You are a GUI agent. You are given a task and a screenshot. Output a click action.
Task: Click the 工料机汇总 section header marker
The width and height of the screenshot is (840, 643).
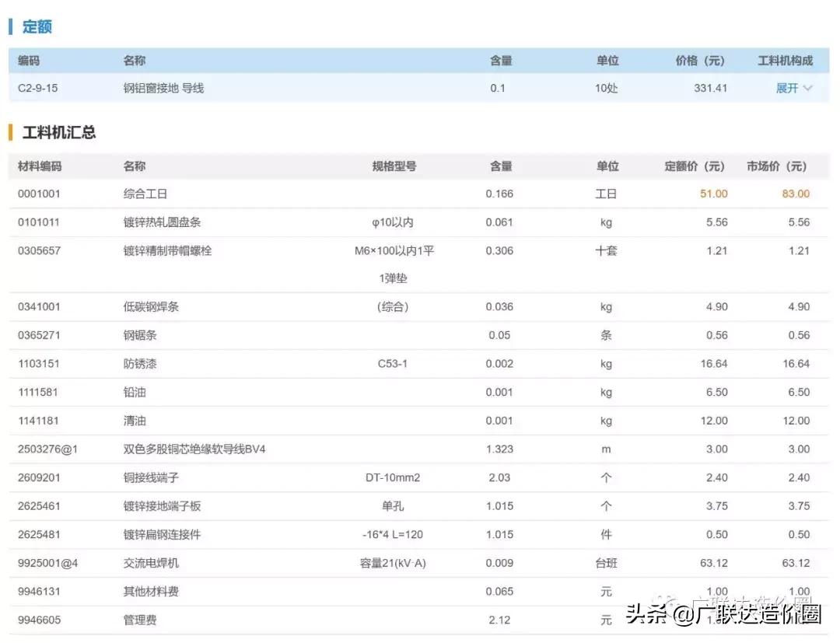coord(9,131)
